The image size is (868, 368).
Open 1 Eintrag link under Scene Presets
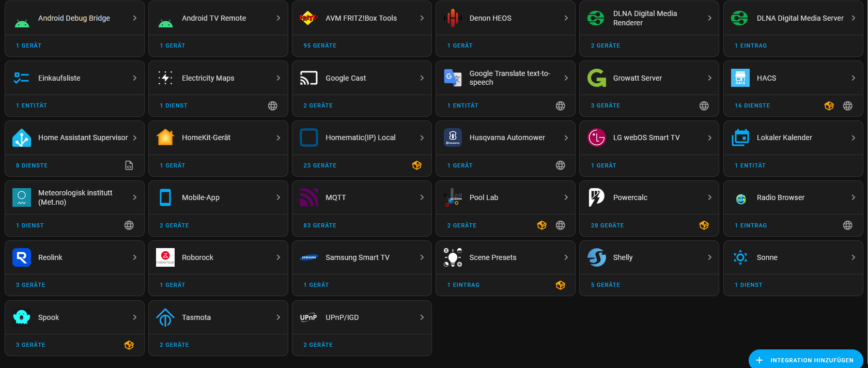point(463,285)
